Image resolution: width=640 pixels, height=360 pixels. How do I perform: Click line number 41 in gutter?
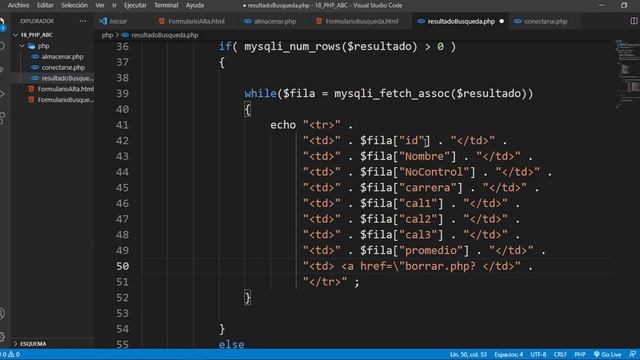coord(122,125)
